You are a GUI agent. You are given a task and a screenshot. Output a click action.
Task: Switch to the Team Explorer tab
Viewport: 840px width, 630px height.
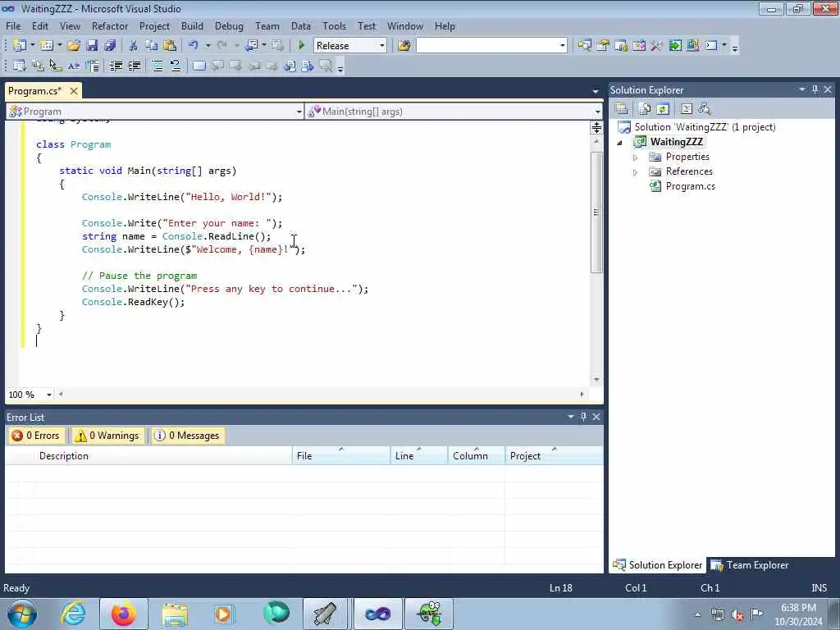click(750, 565)
